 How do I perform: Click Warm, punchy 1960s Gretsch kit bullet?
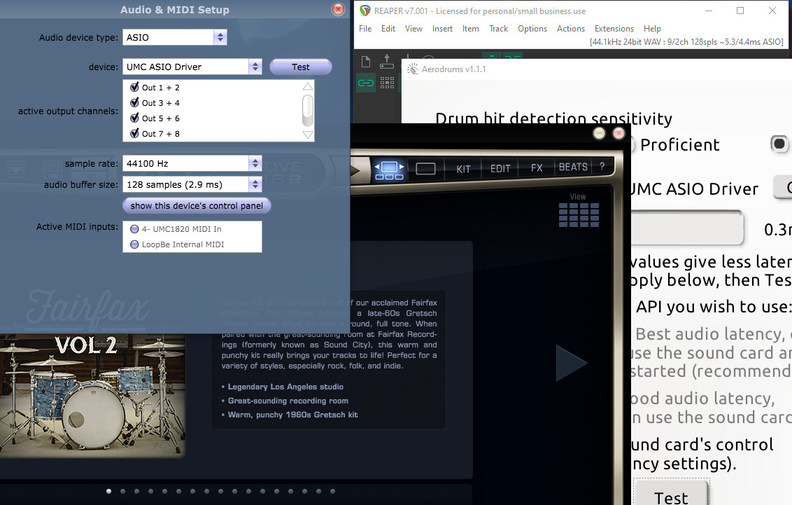pos(290,415)
